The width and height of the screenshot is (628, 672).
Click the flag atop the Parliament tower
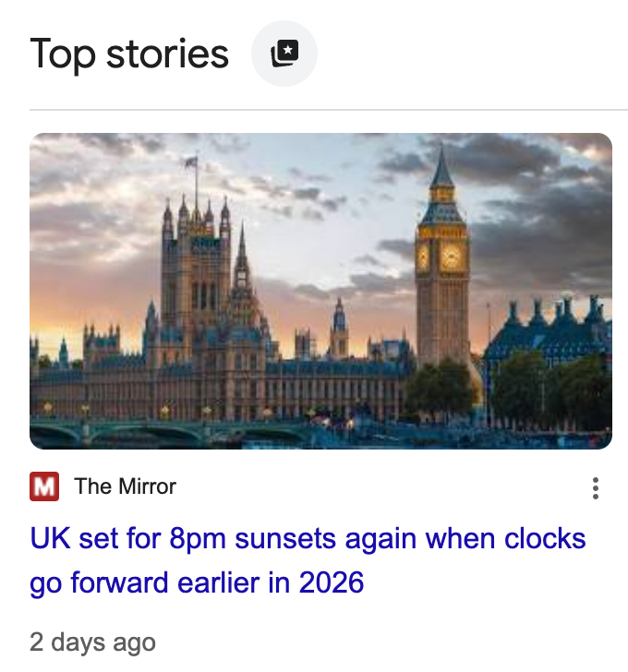point(190,162)
